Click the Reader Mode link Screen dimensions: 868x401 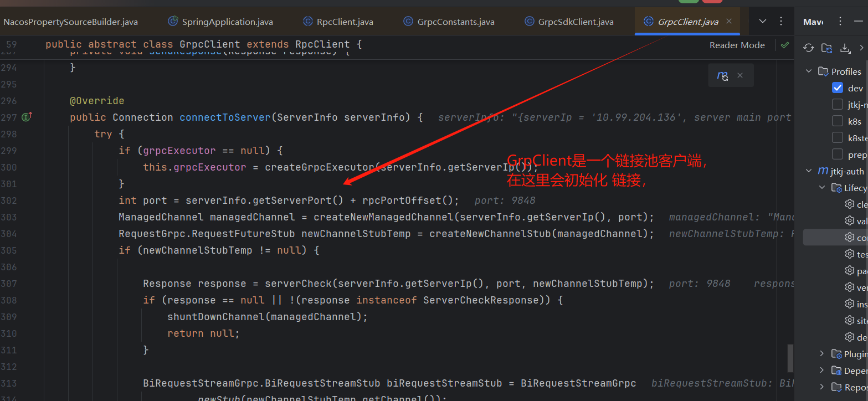click(737, 45)
